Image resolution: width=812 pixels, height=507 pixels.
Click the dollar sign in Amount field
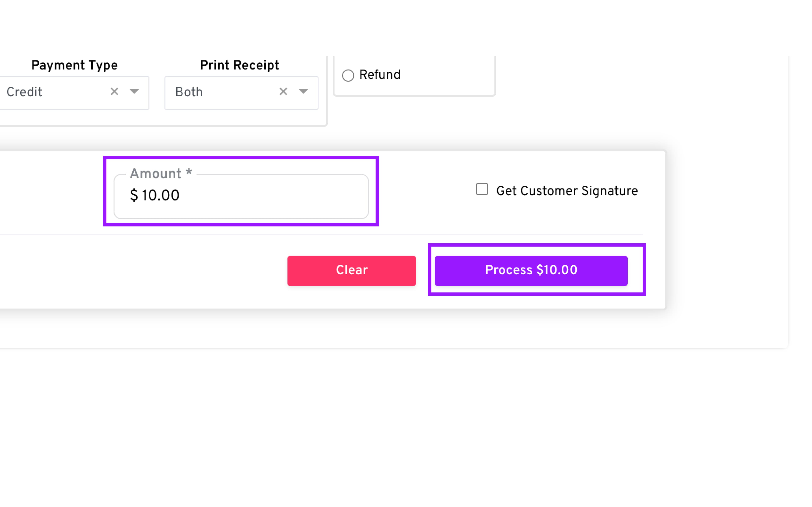coord(134,195)
